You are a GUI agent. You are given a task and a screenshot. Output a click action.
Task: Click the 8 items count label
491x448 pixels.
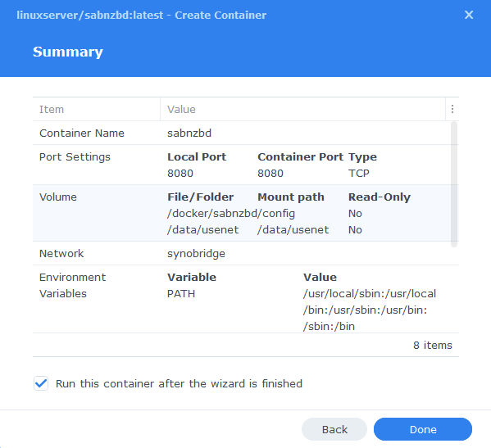point(433,345)
